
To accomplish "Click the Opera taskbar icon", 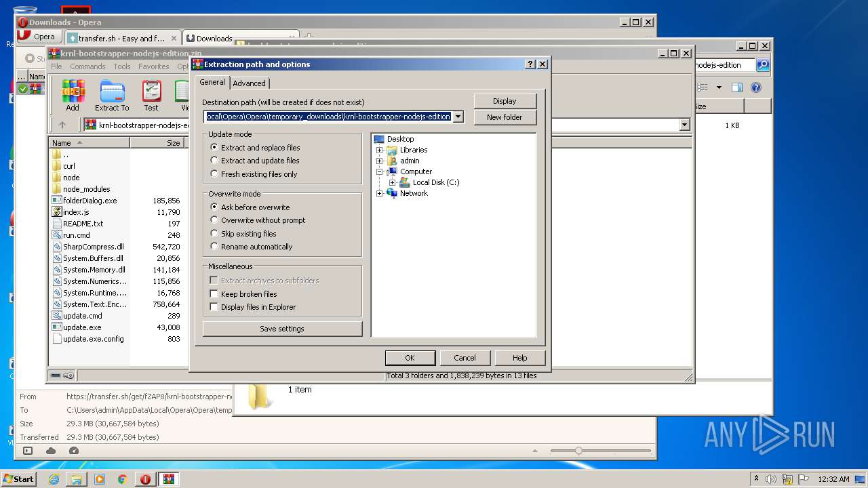I will 146,479.
